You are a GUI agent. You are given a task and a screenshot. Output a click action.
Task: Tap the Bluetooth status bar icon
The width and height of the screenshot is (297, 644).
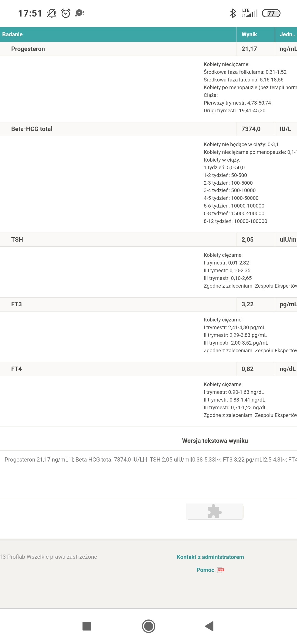[233, 13]
